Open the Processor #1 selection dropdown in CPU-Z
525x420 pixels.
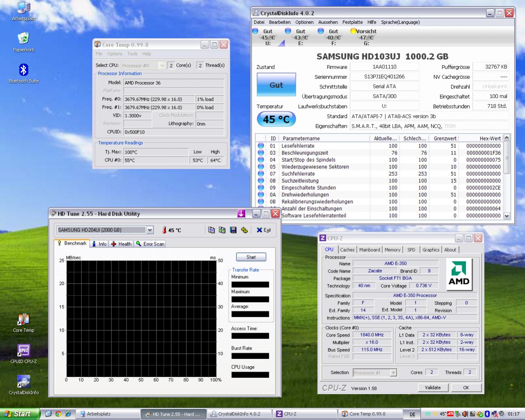[x=393, y=373]
